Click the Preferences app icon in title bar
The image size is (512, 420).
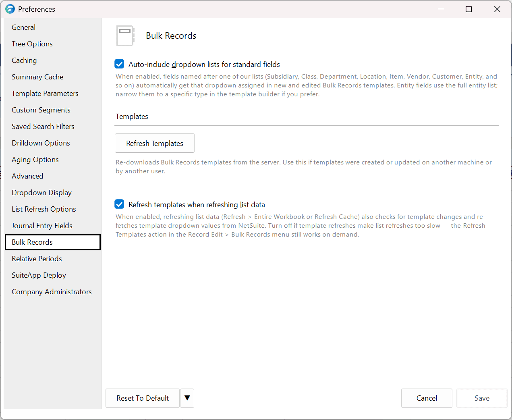10,9
